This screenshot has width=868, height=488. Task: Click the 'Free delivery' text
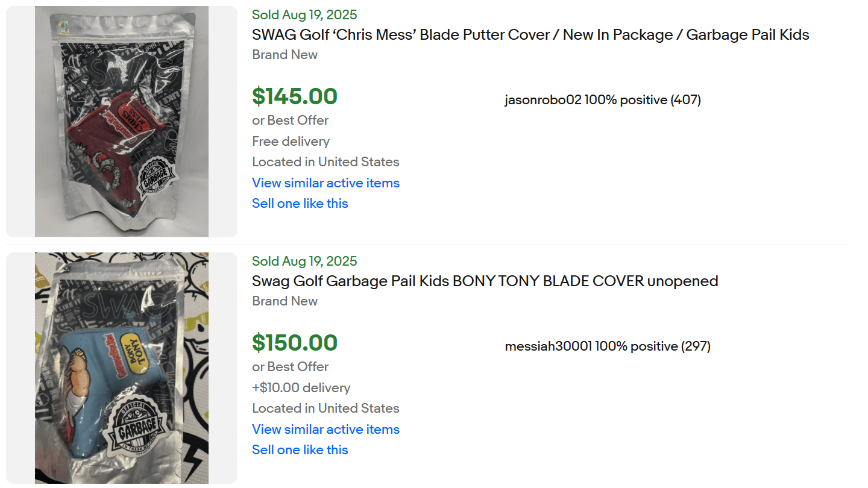291,141
